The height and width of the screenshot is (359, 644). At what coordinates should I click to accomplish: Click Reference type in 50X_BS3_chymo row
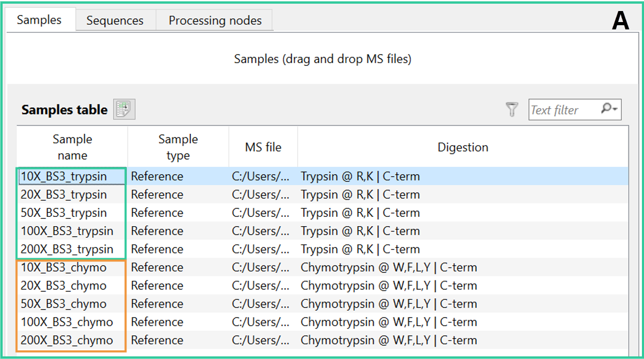coord(157,304)
